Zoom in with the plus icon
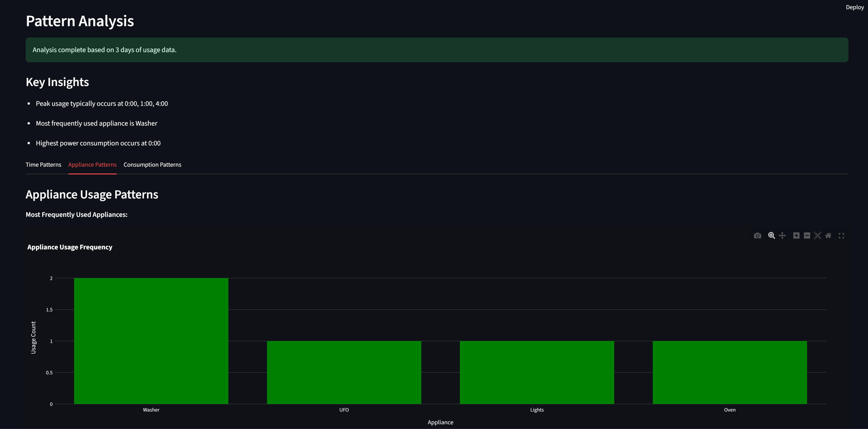Screen dimensions: 868x429 click(796, 235)
